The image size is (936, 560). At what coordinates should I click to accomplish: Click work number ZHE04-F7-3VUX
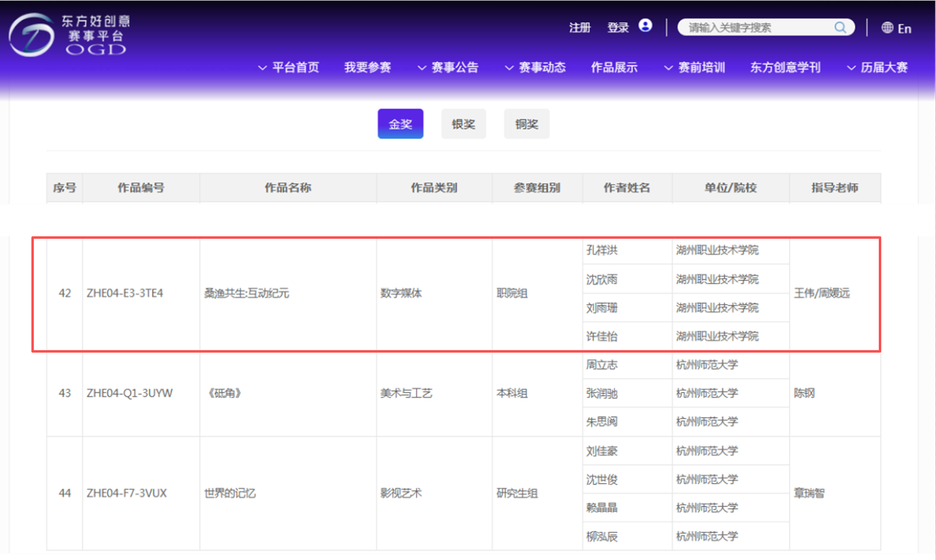[x=127, y=493]
